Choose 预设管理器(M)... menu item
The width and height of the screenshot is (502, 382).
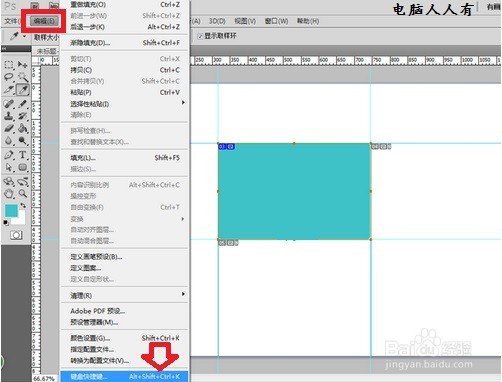point(124,322)
